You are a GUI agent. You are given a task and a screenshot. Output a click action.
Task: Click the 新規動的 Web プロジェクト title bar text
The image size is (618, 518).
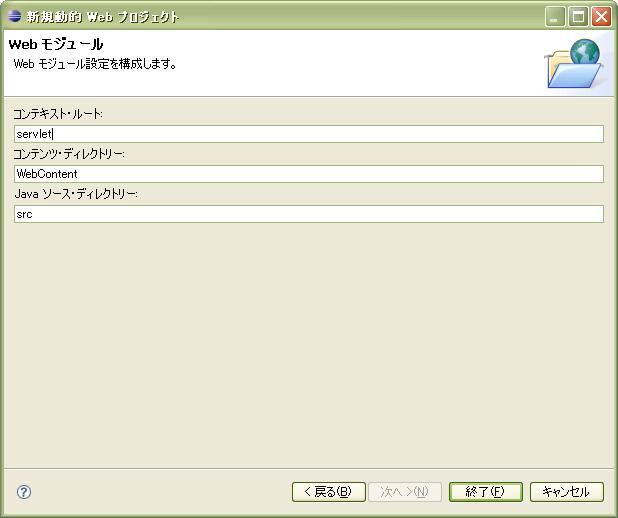pyautogui.click(x=103, y=17)
